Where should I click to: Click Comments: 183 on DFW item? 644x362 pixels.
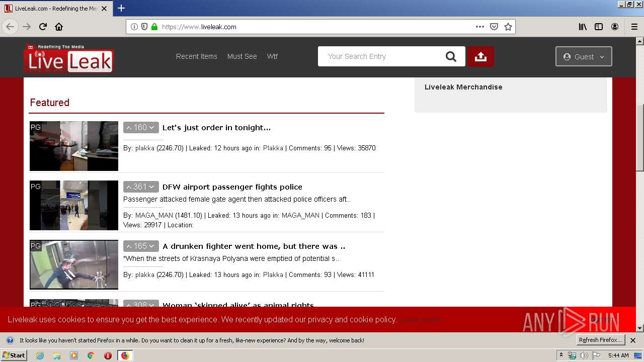click(x=348, y=215)
